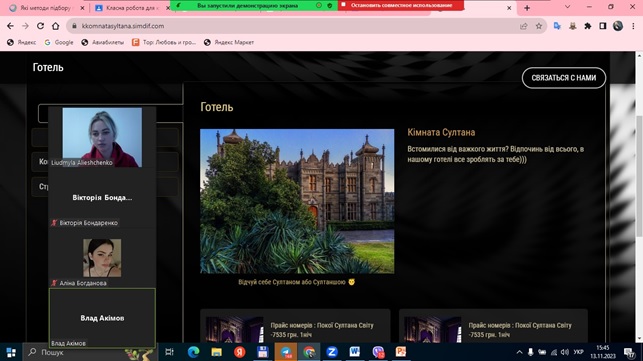Viewport: 643px width, 361px height.
Task: Click the browser forward arrow
Action: [x=25, y=26]
